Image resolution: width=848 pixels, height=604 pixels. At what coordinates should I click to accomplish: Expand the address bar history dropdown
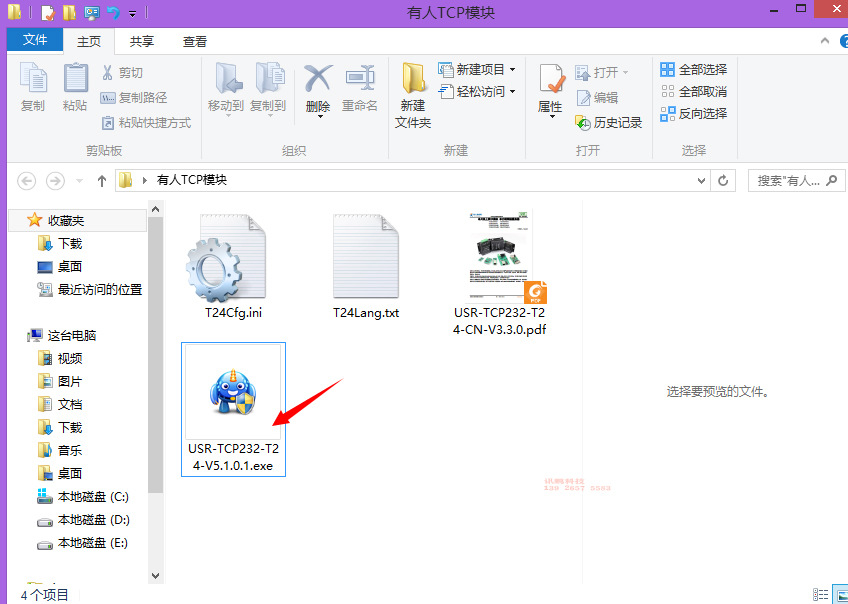click(701, 181)
